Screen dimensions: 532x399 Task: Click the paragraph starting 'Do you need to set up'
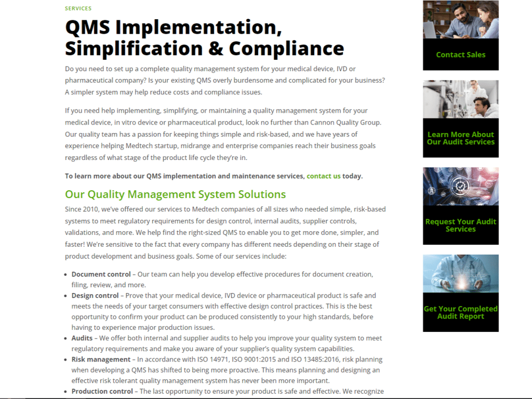(x=225, y=81)
